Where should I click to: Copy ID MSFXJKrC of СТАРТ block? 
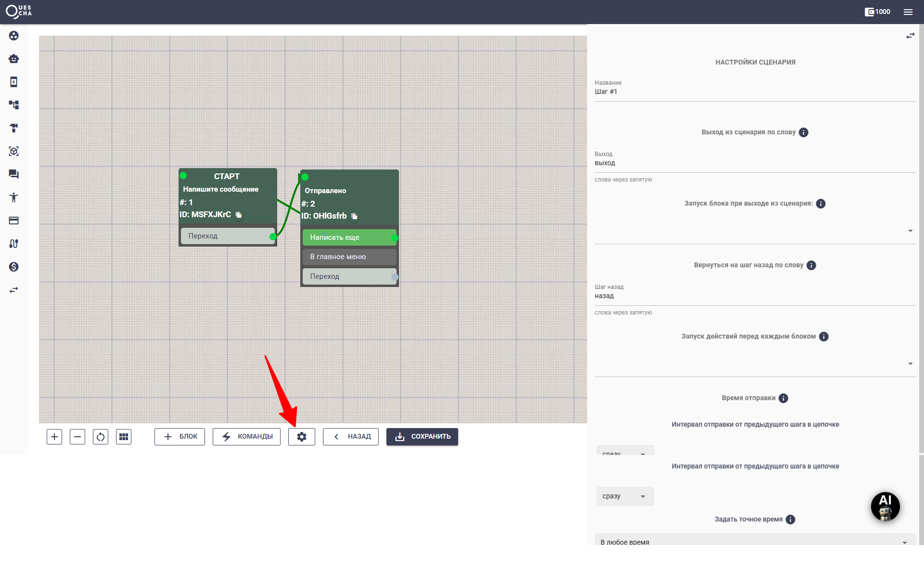tap(239, 215)
